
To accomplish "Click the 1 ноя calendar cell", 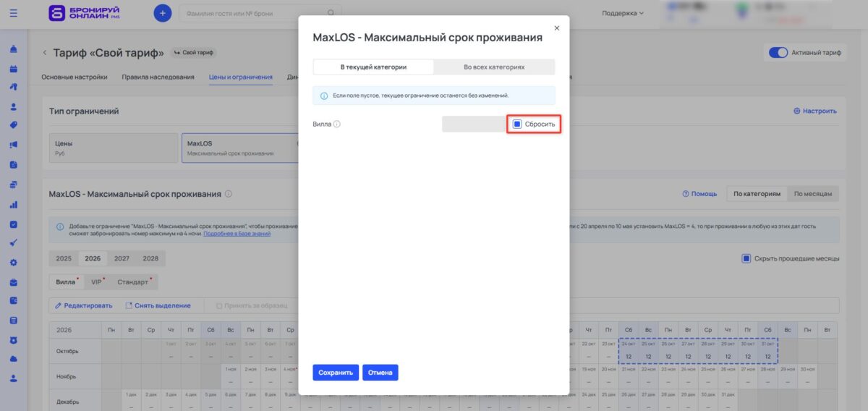I will tap(231, 376).
